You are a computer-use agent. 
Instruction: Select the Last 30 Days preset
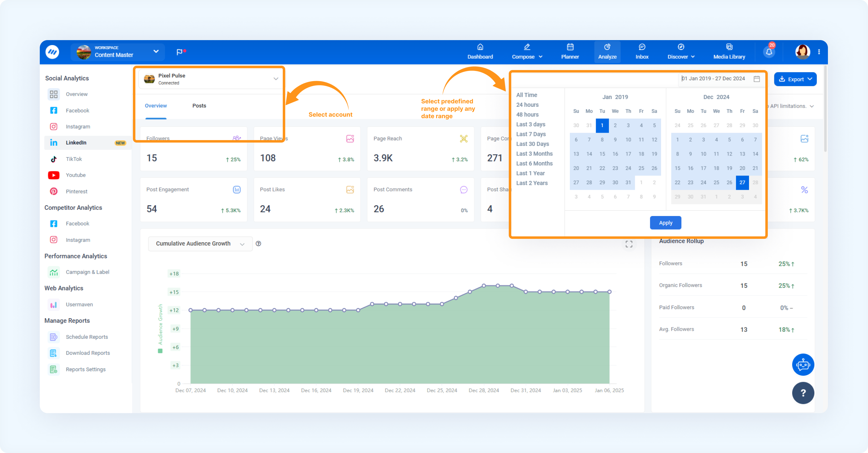[533, 144]
